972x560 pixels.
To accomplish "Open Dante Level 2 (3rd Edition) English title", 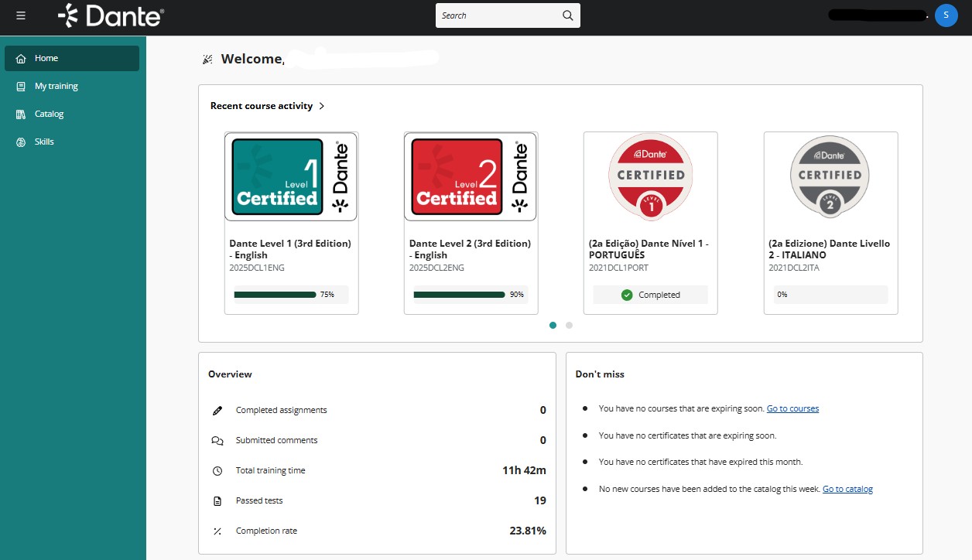I will tap(470, 249).
